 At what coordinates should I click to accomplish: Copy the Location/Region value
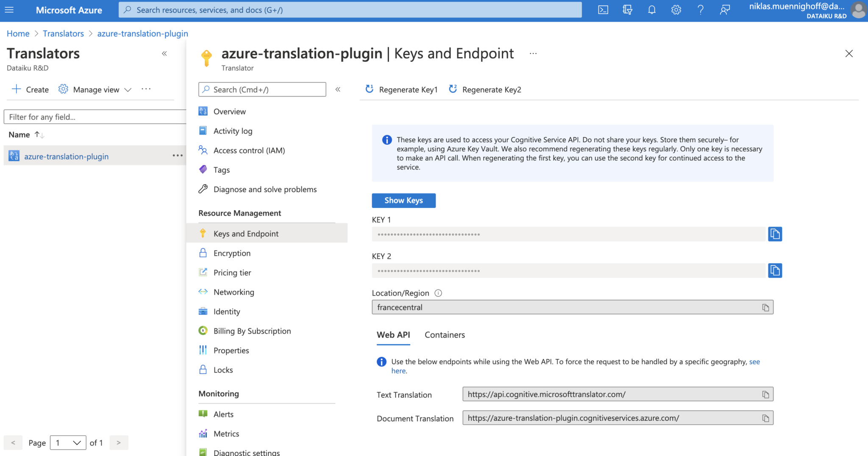pyautogui.click(x=765, y=307)
